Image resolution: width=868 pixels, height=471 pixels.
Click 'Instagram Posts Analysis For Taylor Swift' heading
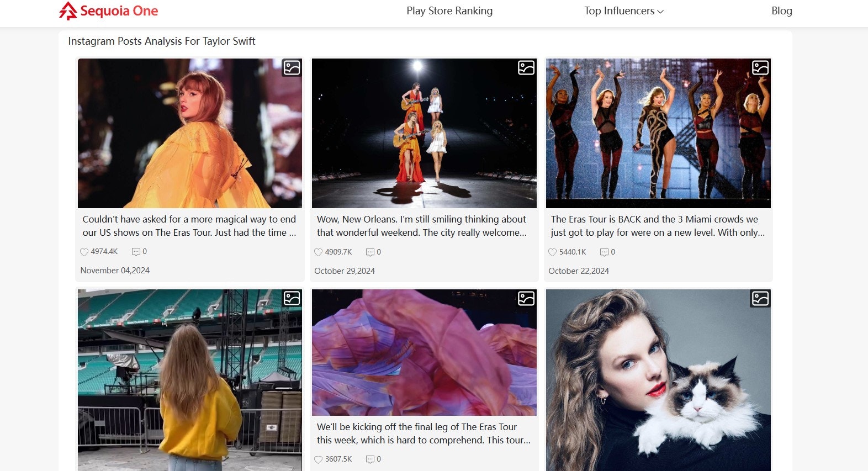[x=162, y=41]
